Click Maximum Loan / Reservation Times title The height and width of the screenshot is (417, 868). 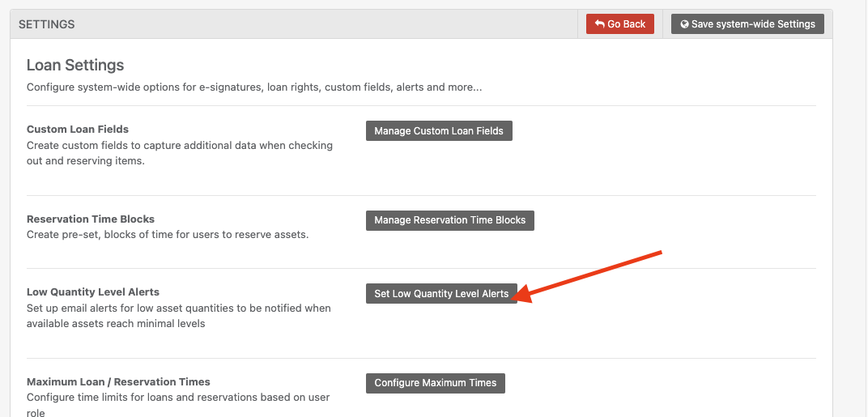(118, 381)
